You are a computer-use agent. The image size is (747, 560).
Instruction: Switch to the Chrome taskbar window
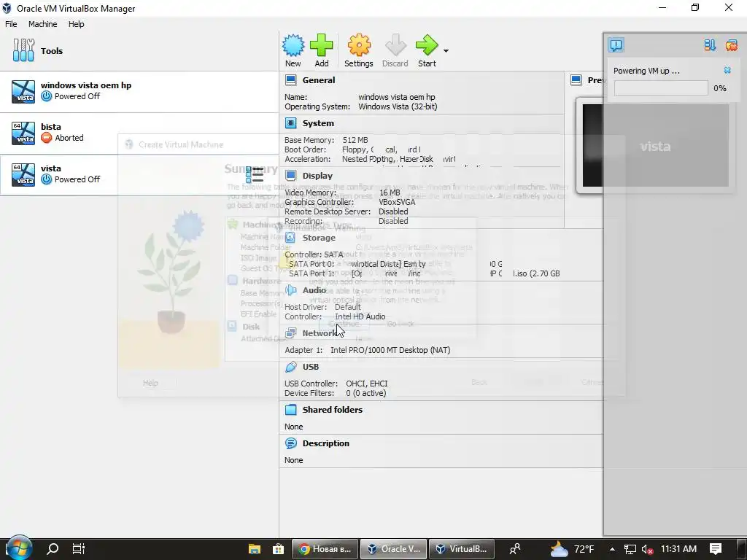tap(325, 549)
